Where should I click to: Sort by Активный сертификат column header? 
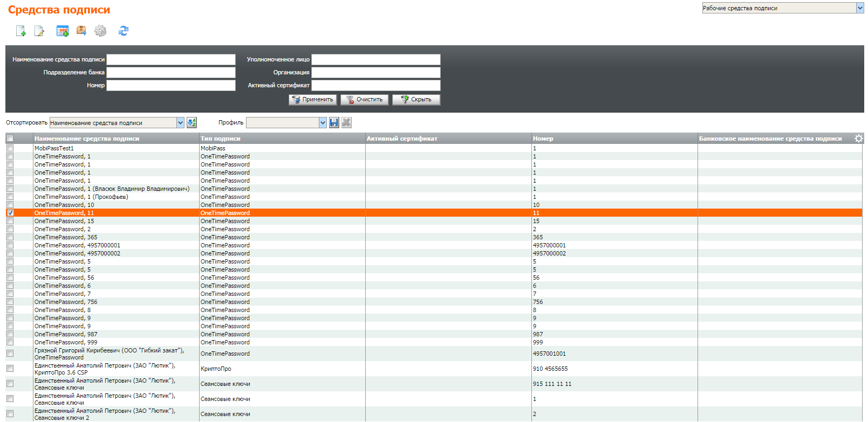[402, 139]
